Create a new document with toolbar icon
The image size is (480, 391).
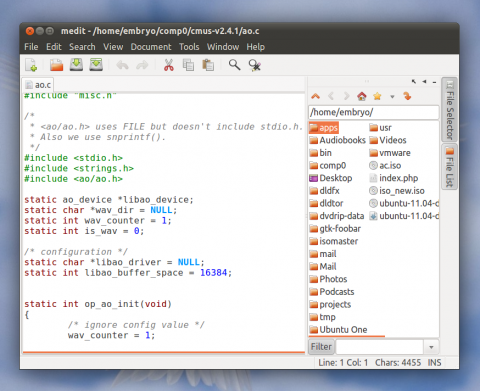pyautogui.click(x=31, y=65)
